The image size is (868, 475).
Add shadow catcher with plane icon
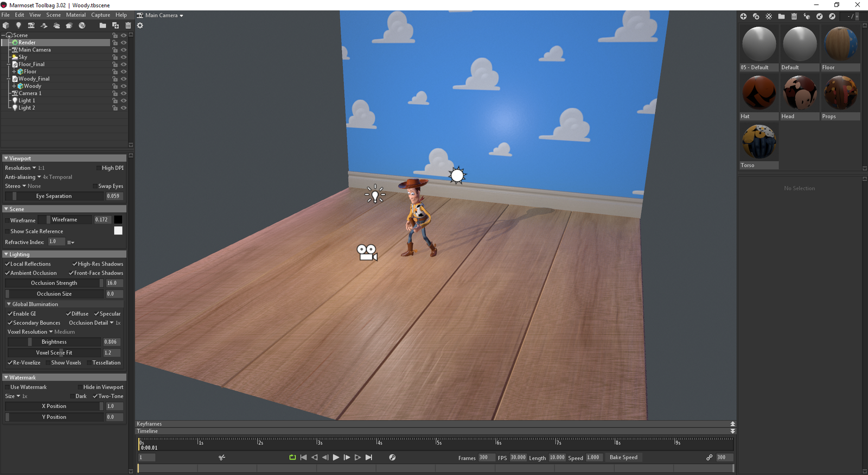tap(44, 26)
